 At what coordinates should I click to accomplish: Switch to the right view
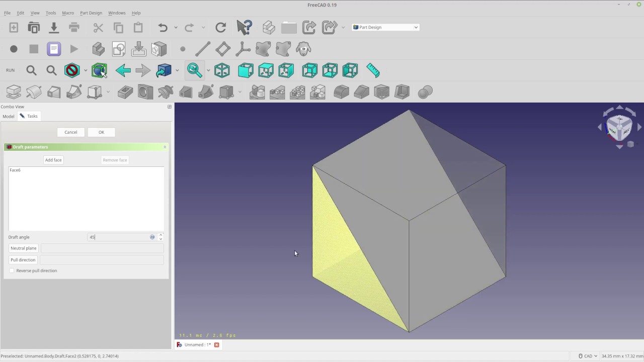[286, 70]
